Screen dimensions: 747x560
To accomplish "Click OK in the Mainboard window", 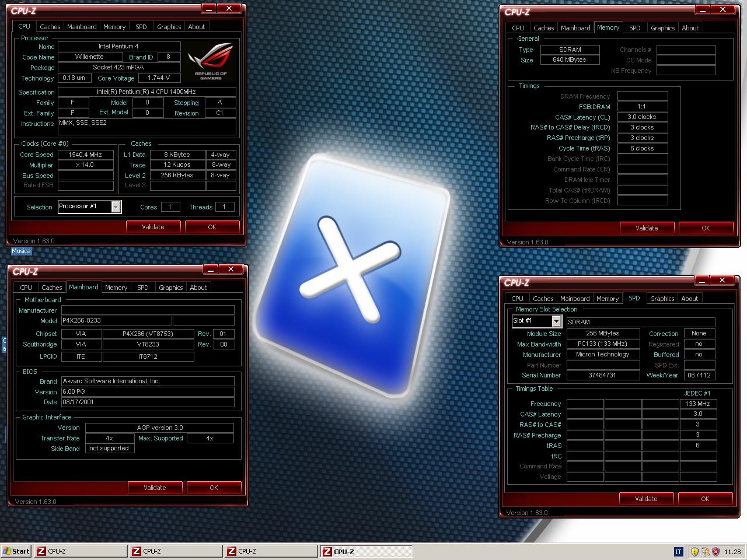I will (214, 488).
